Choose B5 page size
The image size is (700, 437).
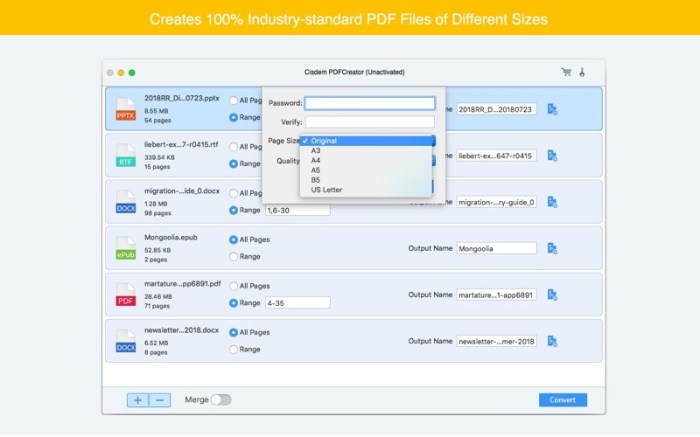(x=366, y=180)
